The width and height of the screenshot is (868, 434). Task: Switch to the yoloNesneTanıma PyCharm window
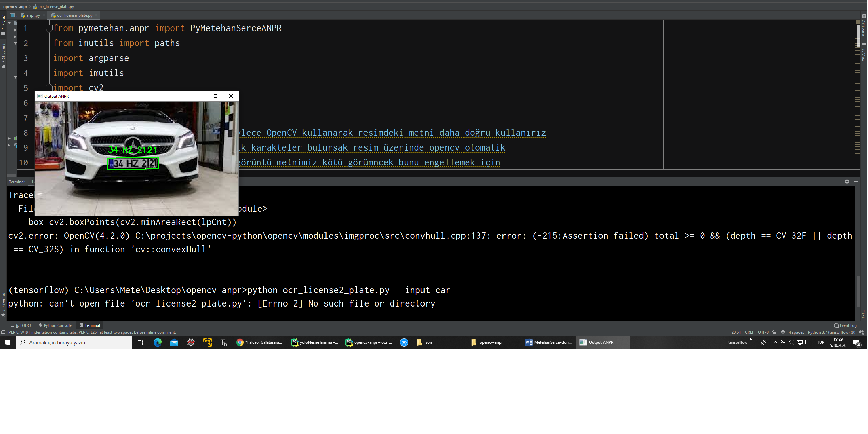pyautogui.click(x=314, y=342)
